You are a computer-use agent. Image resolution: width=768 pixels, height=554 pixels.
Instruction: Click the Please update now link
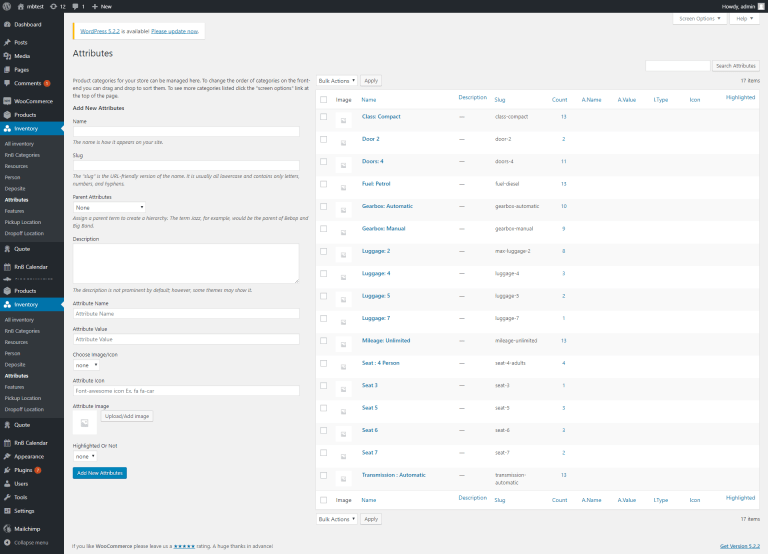tap(174, 31)
